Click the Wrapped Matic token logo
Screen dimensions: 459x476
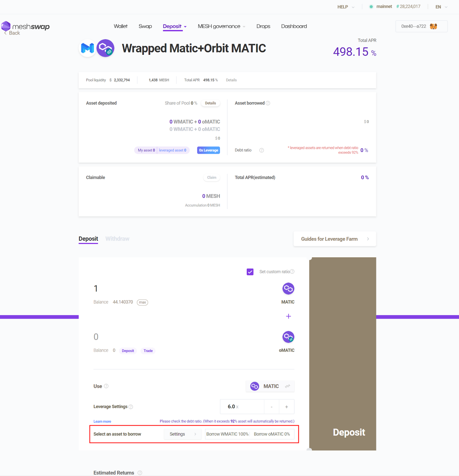[88, 48]
